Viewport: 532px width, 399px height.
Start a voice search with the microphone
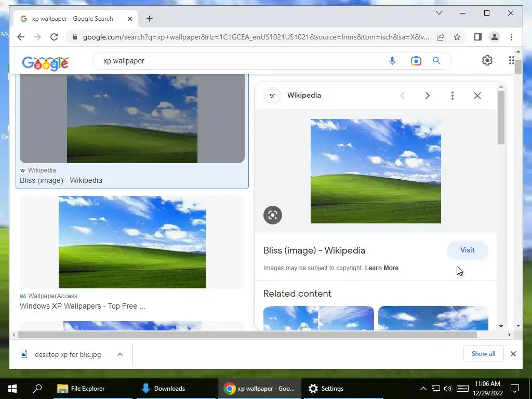tap(392, 61)
